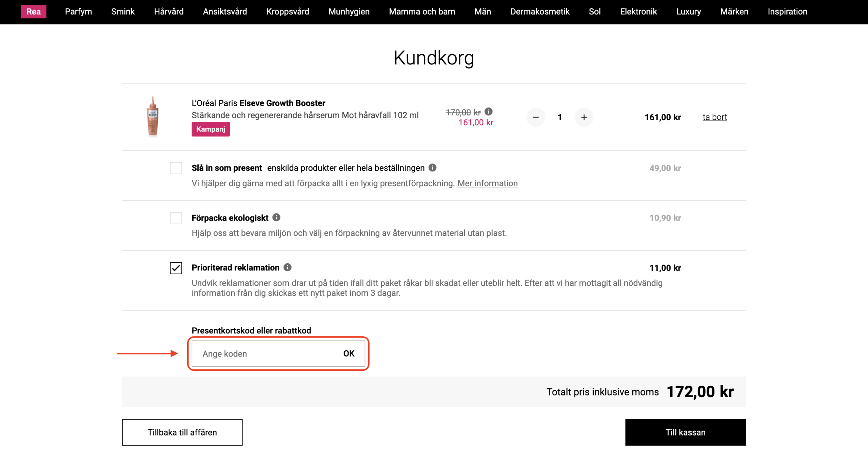Go to the Märken menu
Image resolution: width=868 pixels, height=467 pixels.
pos(734,12)
